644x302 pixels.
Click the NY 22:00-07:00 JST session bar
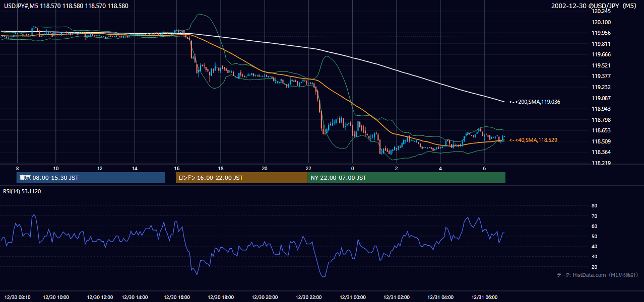click(x=406, y=178)
